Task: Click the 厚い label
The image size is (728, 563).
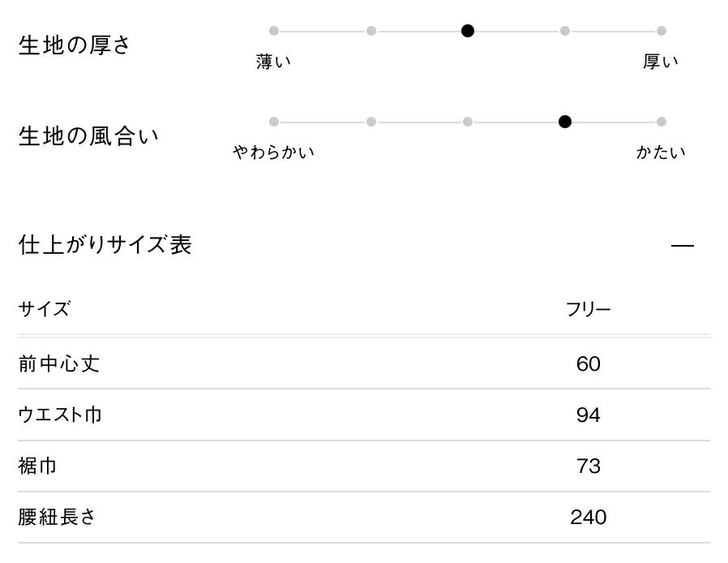Action: coord(661,62)
